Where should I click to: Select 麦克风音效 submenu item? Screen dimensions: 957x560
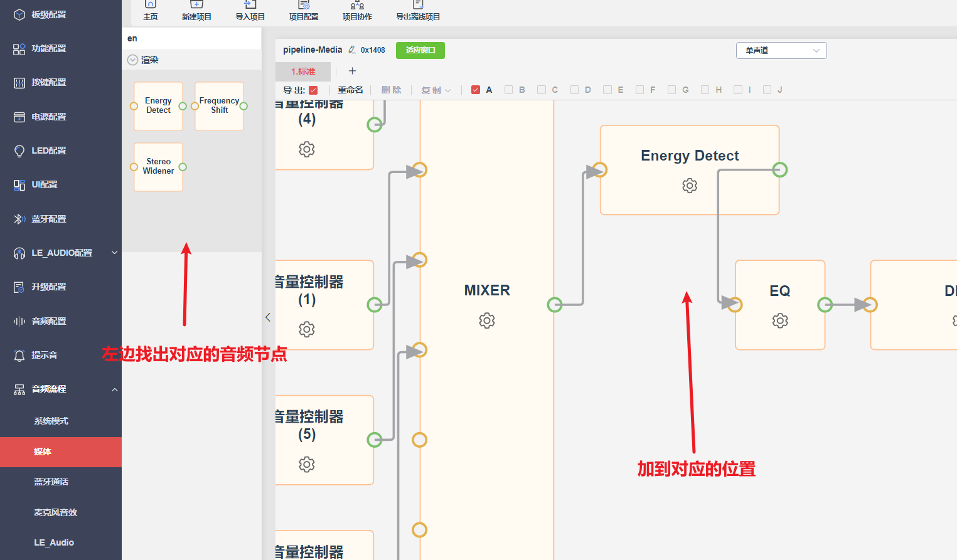coord(56,512)
